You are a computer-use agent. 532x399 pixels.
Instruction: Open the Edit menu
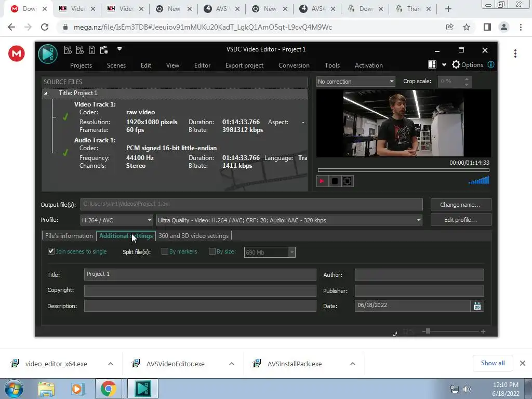coord(146,65)
